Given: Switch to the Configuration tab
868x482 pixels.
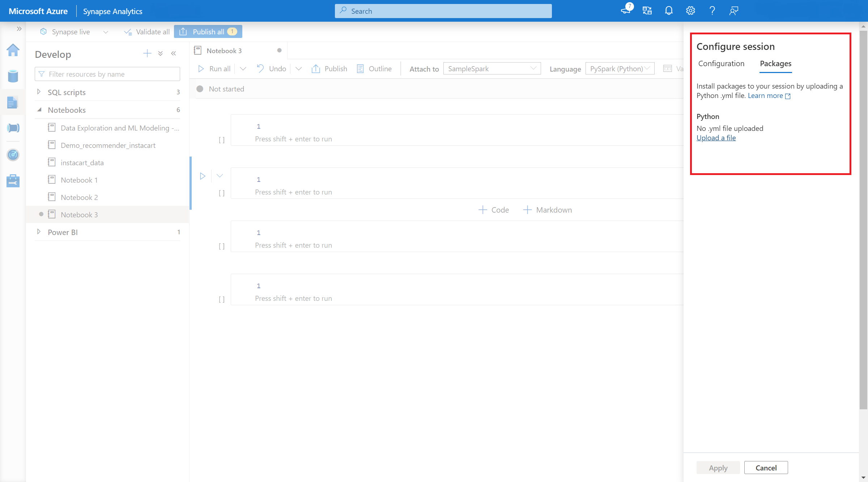Looking at the screenshot, I should (720, 64).
